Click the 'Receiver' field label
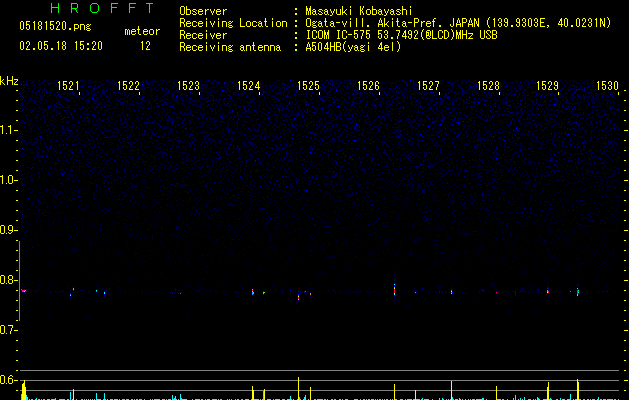This screenshot has width=629, height=400. click(x=203, y=35)
